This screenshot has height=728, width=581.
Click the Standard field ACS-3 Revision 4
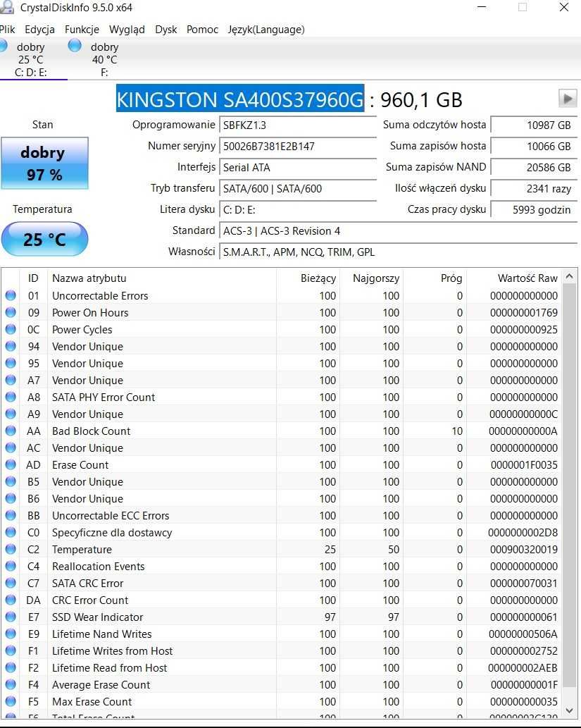point(398,230)
